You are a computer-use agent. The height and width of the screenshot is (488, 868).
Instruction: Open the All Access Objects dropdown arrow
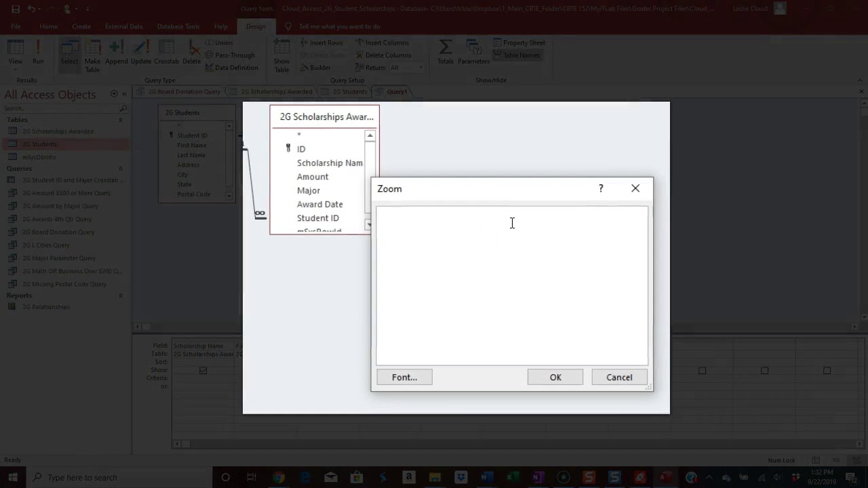[x=114, y=94]
